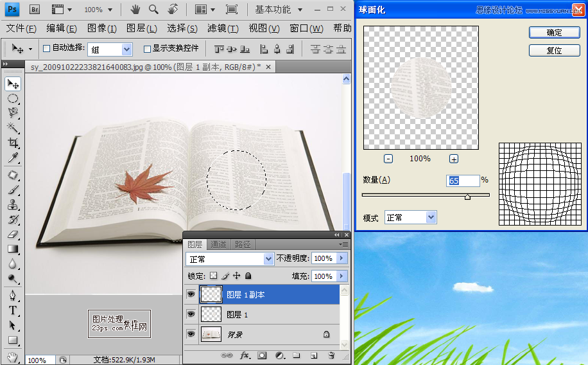Select the Path Selection tool

(x=13, y=325)
